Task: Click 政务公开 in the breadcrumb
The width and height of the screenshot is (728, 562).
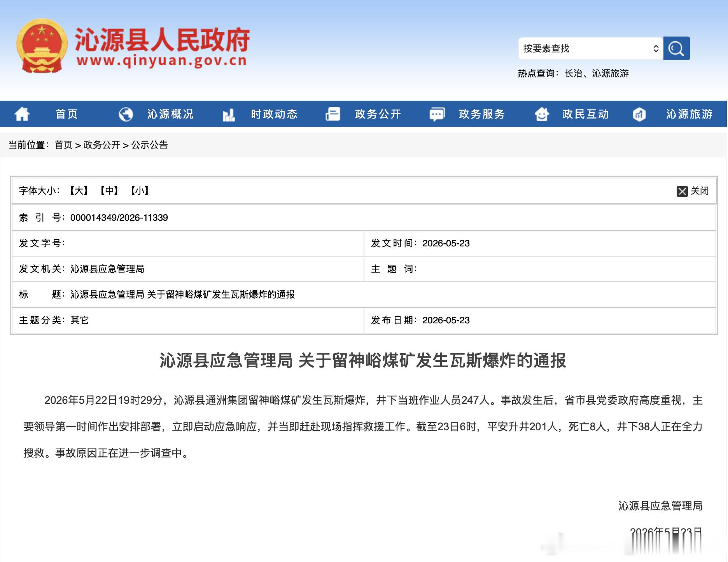Action: click(x=102, y=145)
